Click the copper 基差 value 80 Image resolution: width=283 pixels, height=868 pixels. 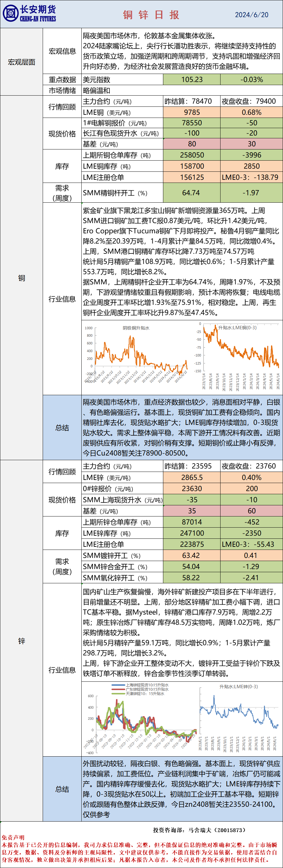pyautogui.click(x=192, y=144)
